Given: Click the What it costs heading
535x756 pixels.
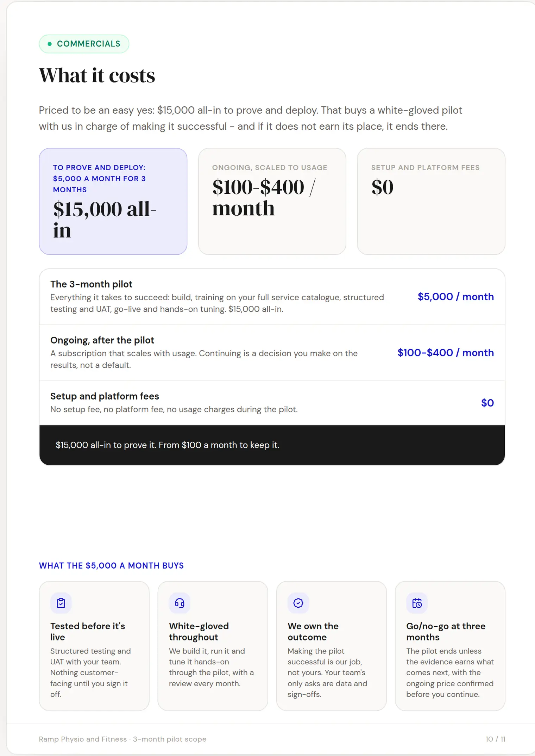Looking at the screenshot, I should pos(97,75).
